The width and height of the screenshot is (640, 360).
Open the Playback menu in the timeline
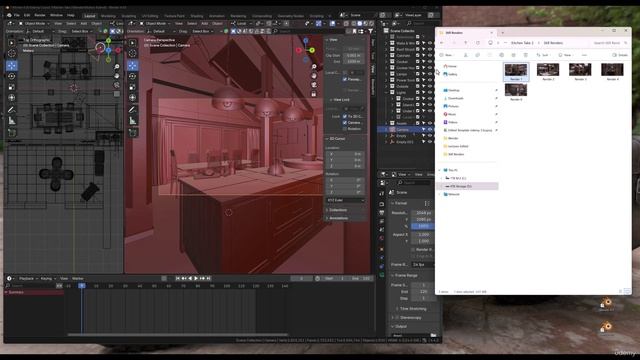coord(28,278)
